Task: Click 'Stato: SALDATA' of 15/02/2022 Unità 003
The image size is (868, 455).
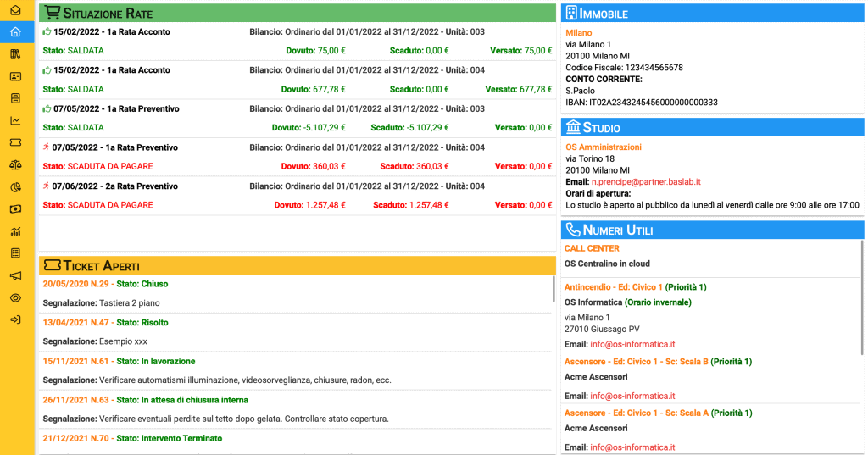Action: tap(73, 50)
